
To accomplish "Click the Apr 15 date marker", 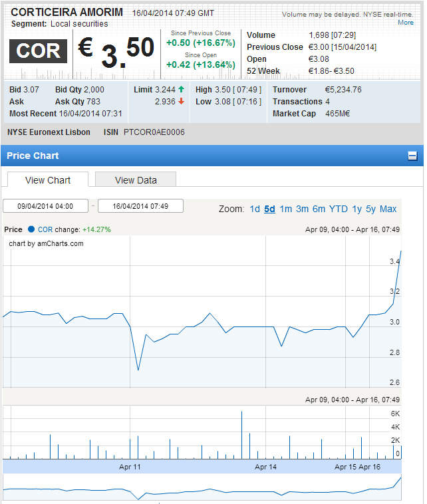I will click(x=345, y=467).
